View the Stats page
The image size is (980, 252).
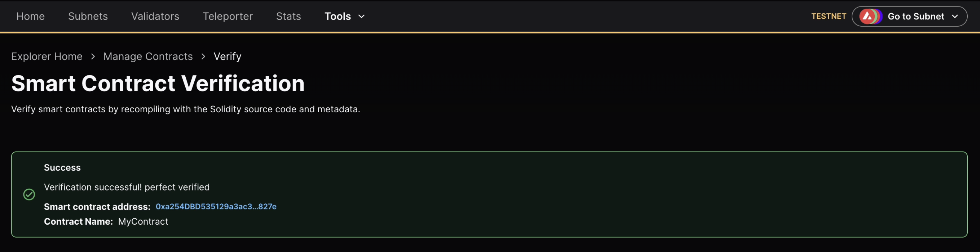[x=288, y=16]
